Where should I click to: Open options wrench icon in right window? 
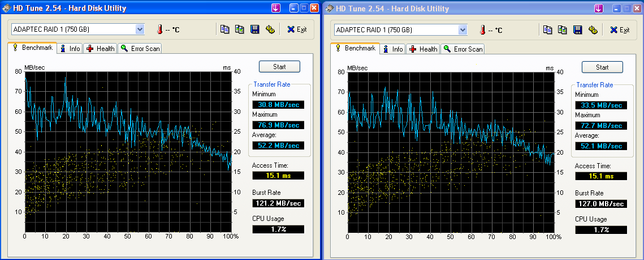click(x=593, y=29)
